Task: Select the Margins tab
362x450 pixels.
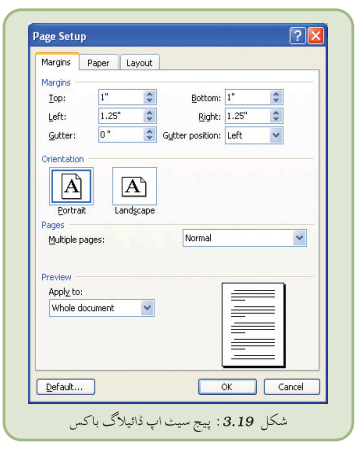Action: [x=56, y=62]
